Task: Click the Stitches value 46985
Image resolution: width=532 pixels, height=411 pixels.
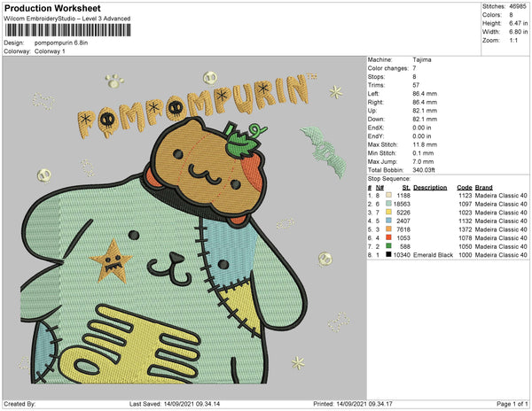Action: coord(518,6)
